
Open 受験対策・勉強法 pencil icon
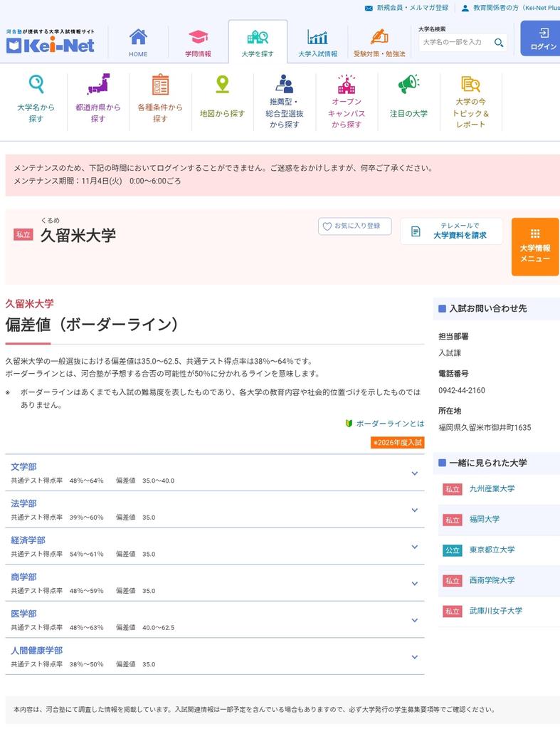[379, 37]
